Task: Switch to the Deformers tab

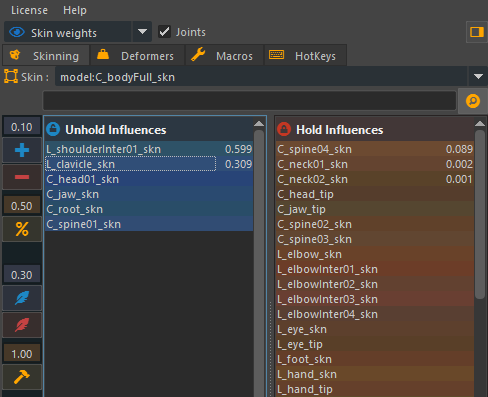Action: click(137, 56)
